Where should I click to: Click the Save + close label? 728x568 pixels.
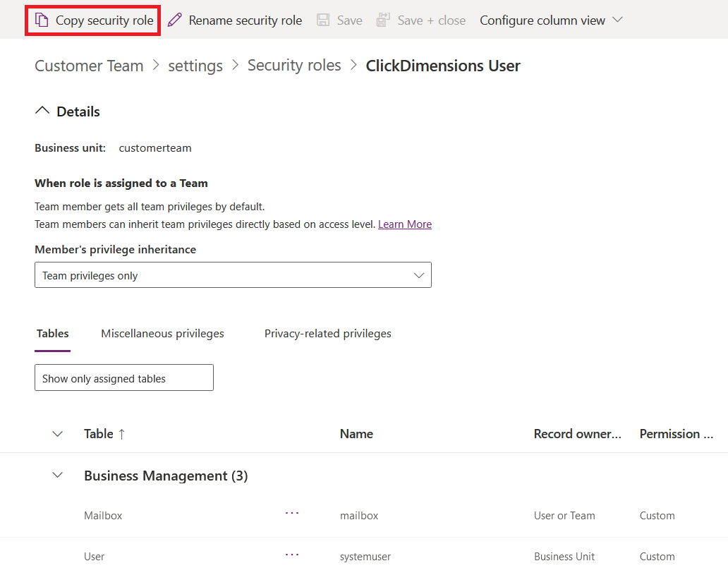(431, 20)
